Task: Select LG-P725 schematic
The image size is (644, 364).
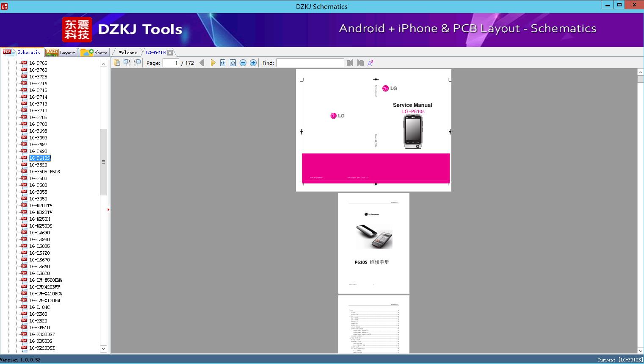Action: pyautogui.click(x=38, y=77)
